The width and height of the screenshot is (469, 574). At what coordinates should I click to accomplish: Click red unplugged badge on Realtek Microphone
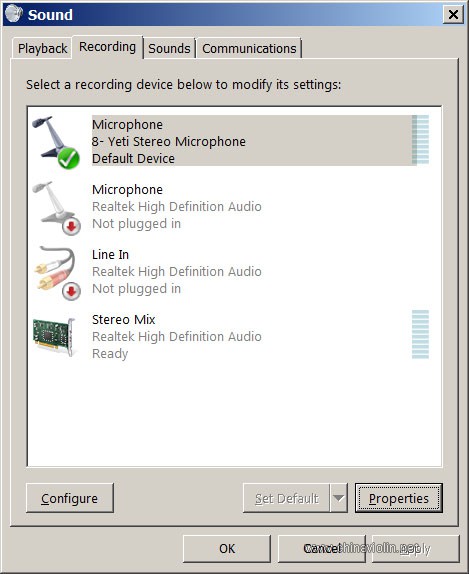(x=71, y=226)
